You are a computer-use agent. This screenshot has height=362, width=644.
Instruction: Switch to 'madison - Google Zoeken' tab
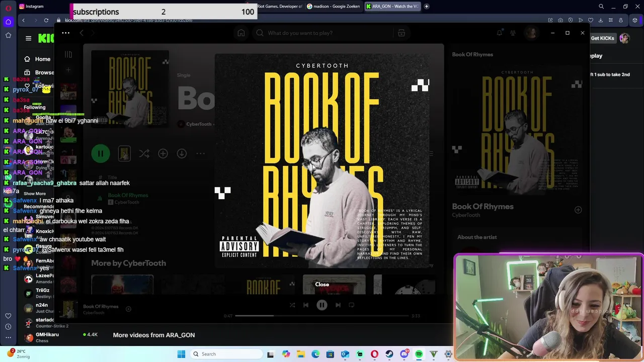tap(333, 7)
